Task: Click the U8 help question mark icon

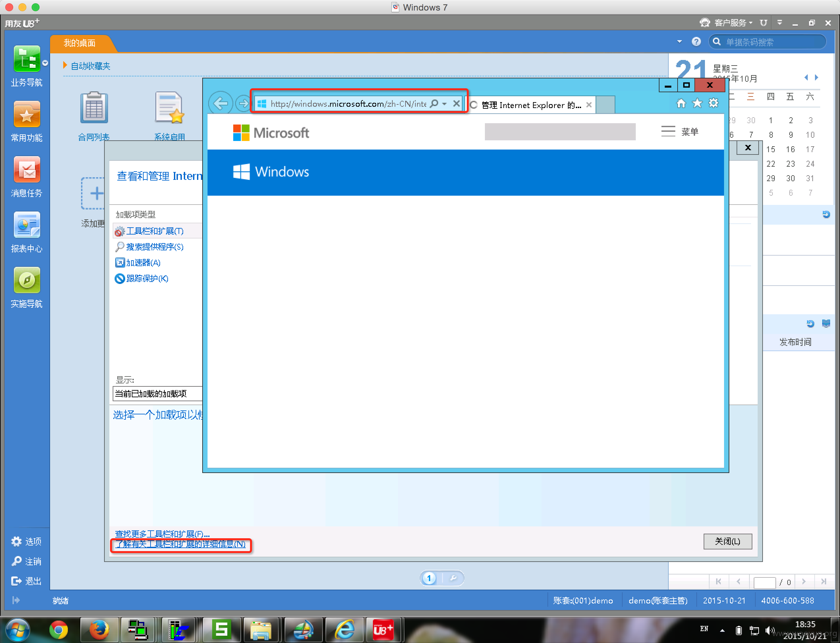Action: 696,42
